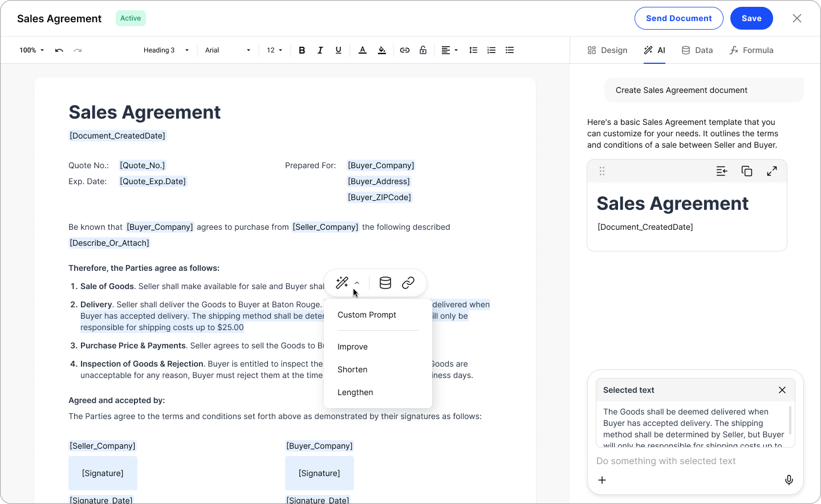
Task: Switch to the Formula tab
Action: click(x=751, y=50)
